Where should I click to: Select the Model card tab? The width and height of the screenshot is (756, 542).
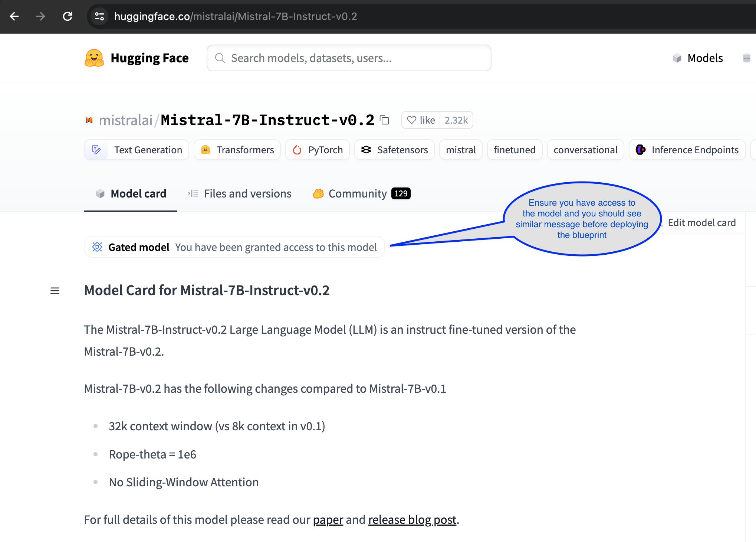131,194
